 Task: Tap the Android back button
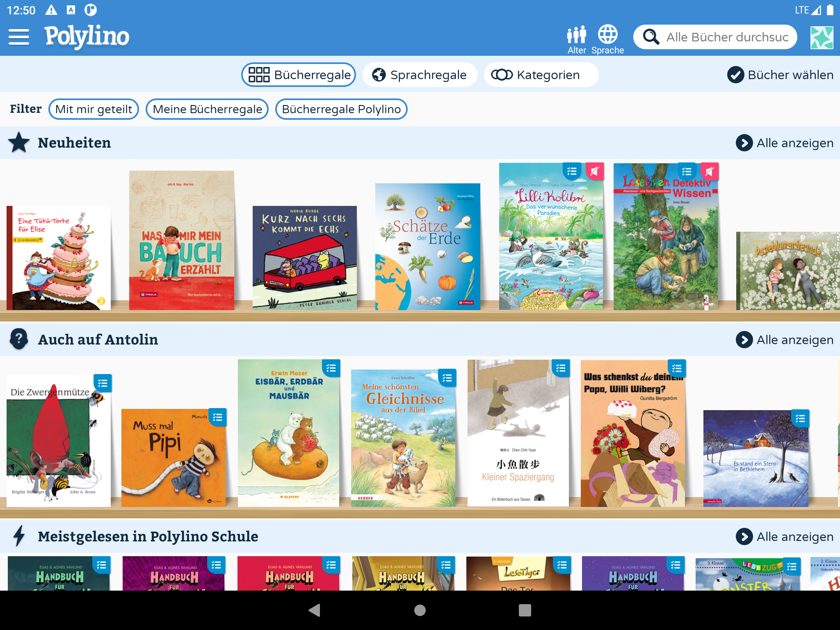pos(315,610)
